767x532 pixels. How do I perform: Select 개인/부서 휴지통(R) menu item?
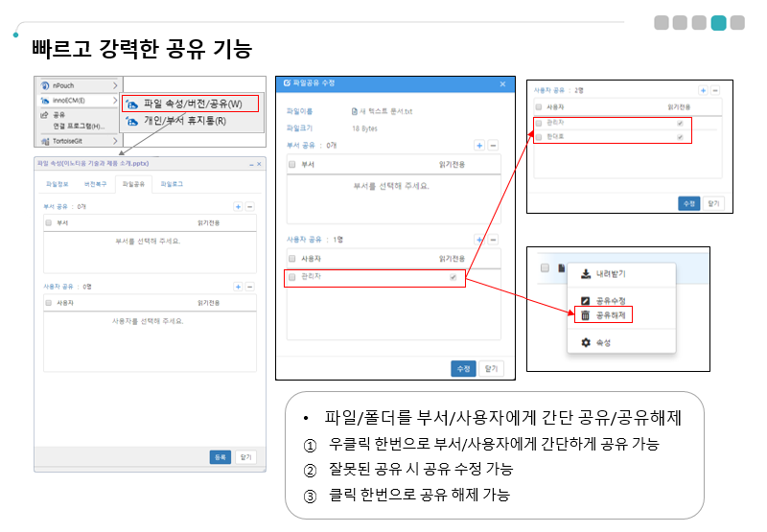pyautogui.click(x=184, y=121)
